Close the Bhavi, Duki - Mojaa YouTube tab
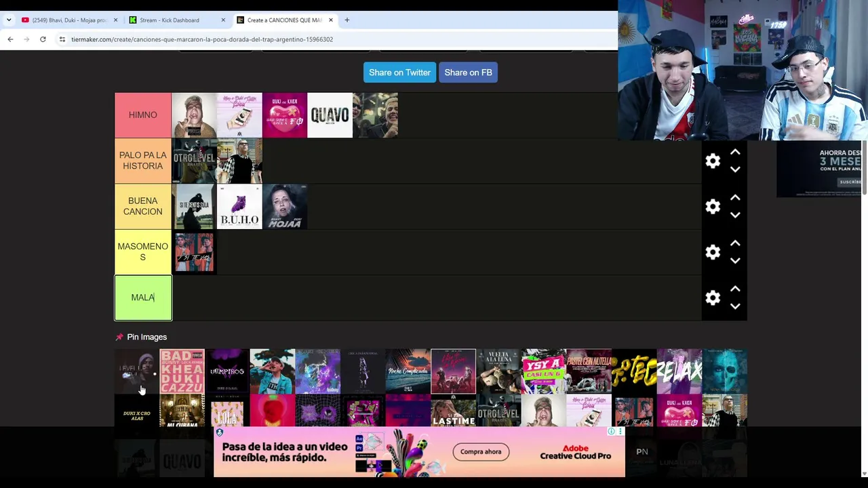Image resolution: width=868 pixels, height=488 pixels. click(115, 20)
